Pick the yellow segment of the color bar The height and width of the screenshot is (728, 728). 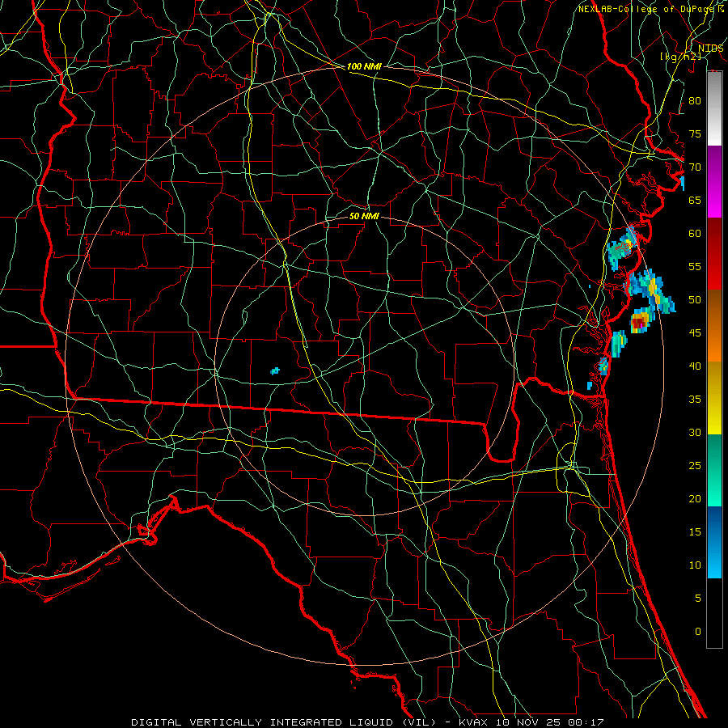(x=714, y=398)
